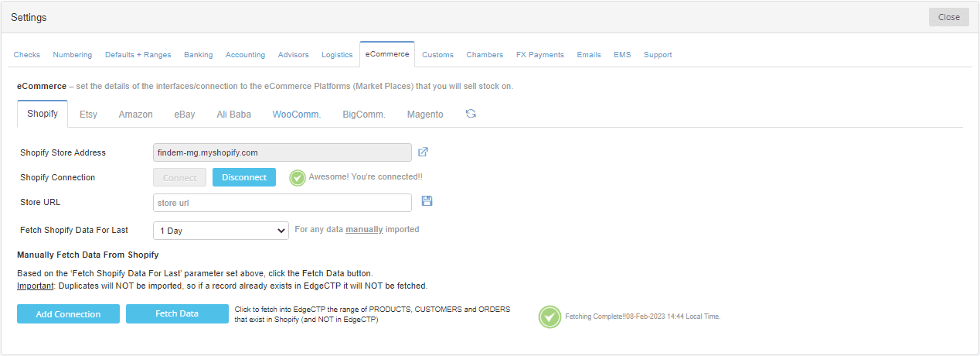Open the Fetch Shopify Data For Last dropdown

[x=221, y=231]
